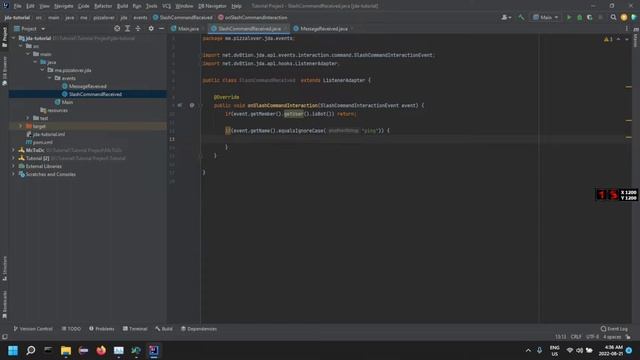Viewport: 640px width, 360px height.
Task: Expand the External Libraries node
Action: pos(13,166)
